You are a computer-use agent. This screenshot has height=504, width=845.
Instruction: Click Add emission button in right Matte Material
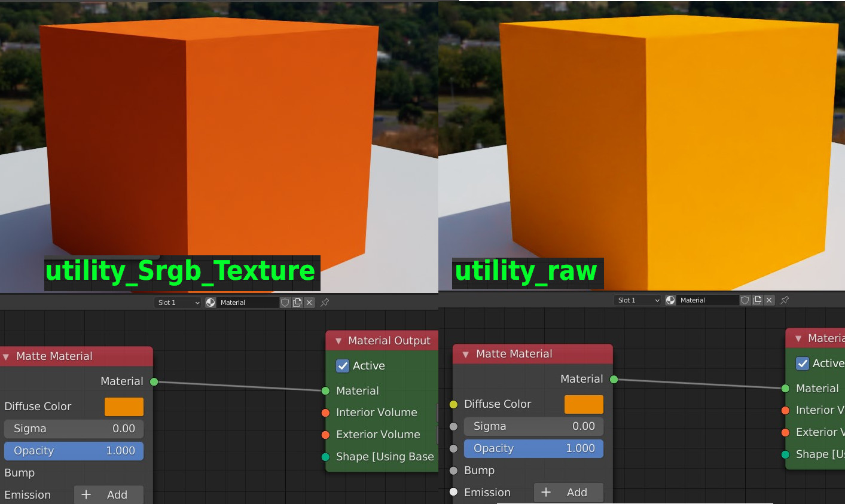(569, 492)
